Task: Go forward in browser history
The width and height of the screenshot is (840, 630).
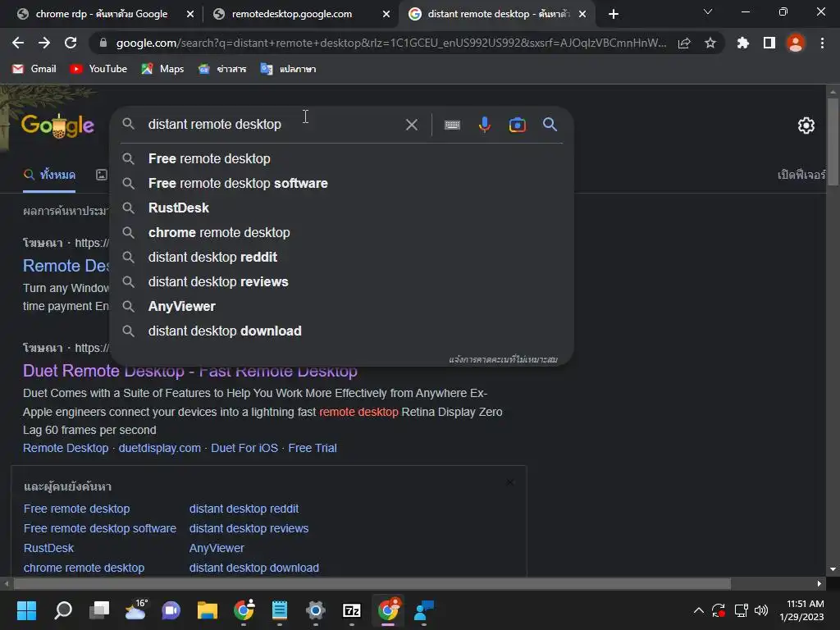Action: (44, 43)
